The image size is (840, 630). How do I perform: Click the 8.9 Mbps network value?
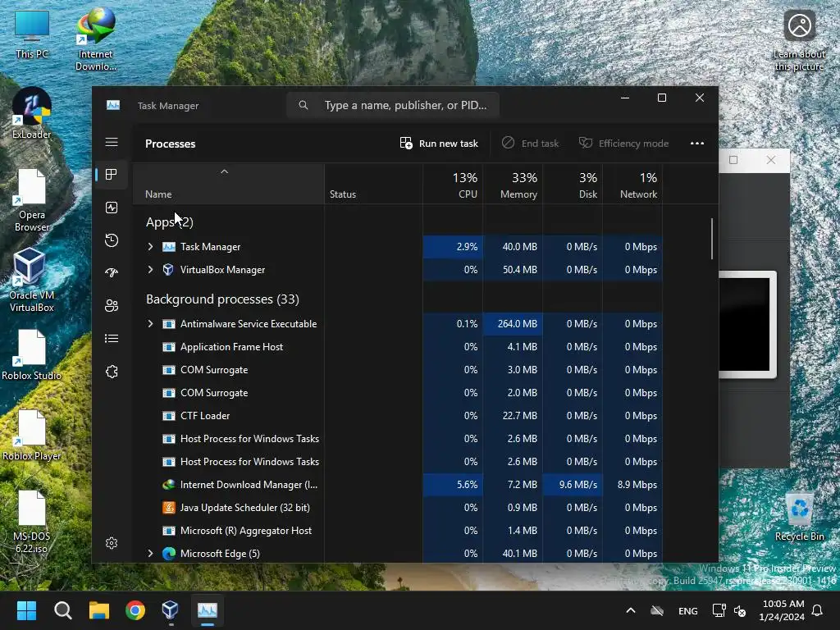point(637,484)
